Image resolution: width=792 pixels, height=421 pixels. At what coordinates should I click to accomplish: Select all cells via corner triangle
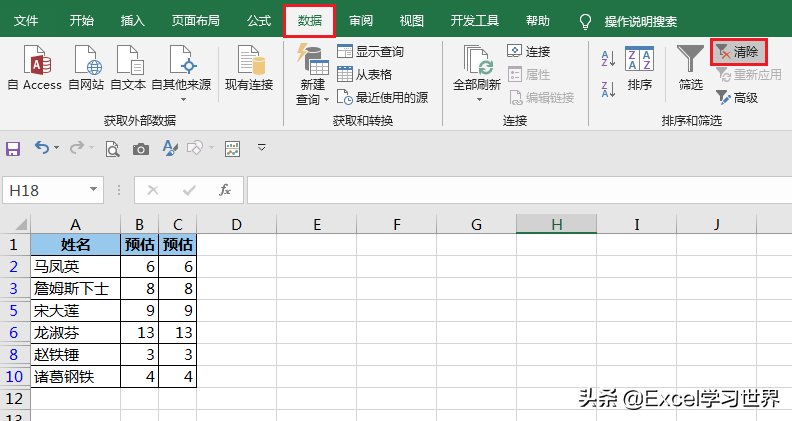pyautogui.click(x=21, y=224)
